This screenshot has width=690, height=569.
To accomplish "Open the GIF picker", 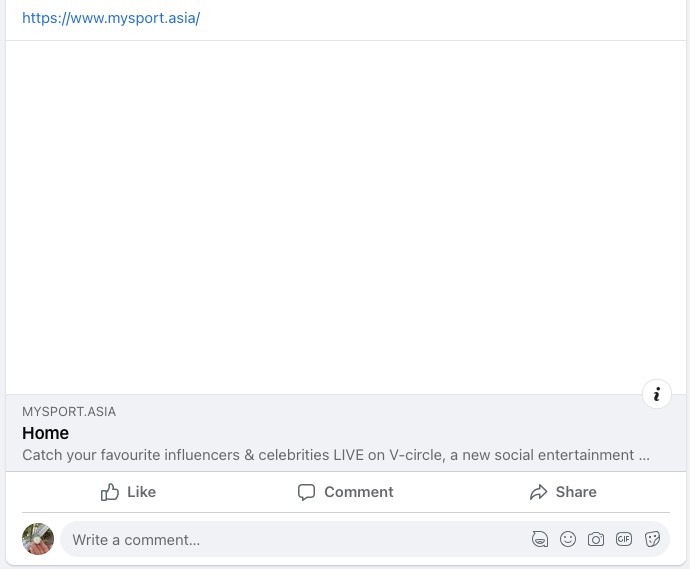I will [624, 539].
